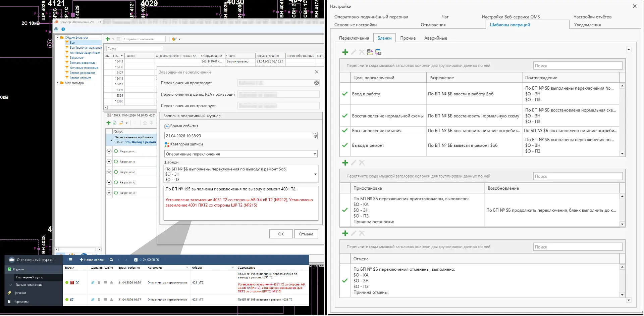Open Цепочки in journal sidebar
This screenshot has height=316, width=644.
coord(20,293)
